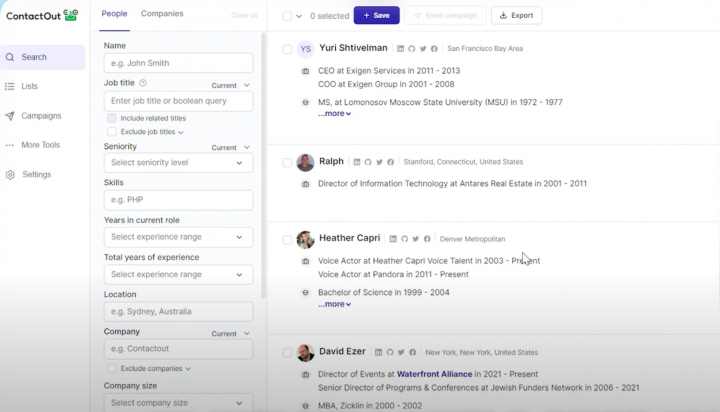Click the GitHub icon next to Ralph
The width and height of the screenshot is (720, 412).
(368, 162)
